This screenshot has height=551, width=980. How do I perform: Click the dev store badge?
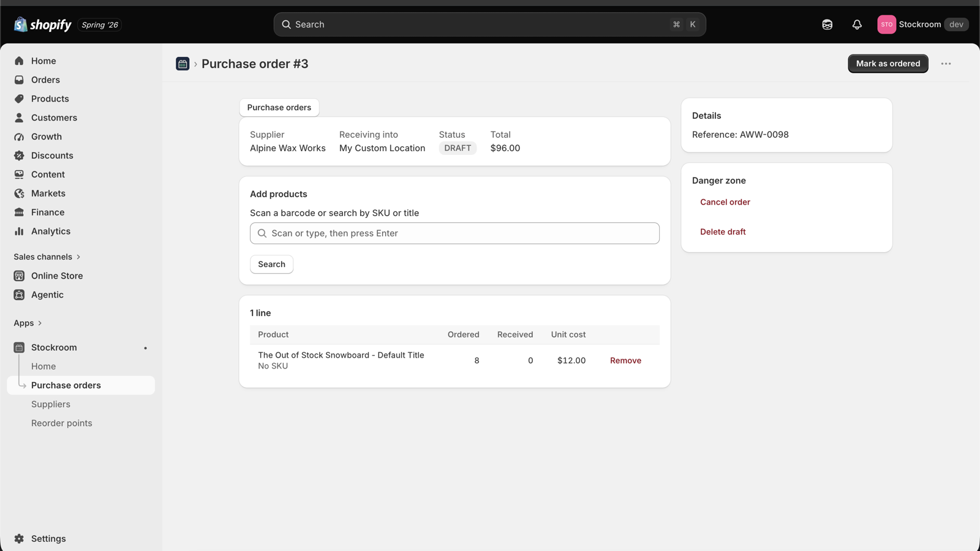click(956, 24)
